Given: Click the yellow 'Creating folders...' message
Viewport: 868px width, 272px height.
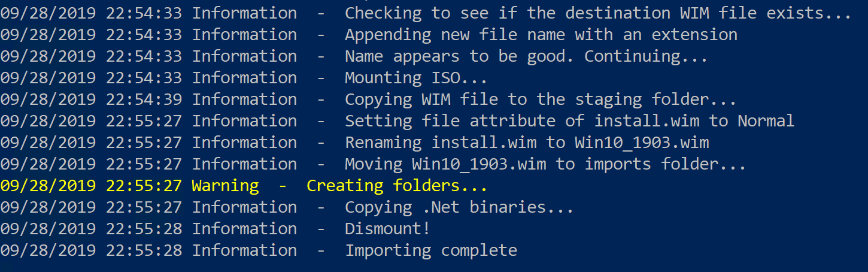Looking at the screenshot, I should (x=397, y=186).
